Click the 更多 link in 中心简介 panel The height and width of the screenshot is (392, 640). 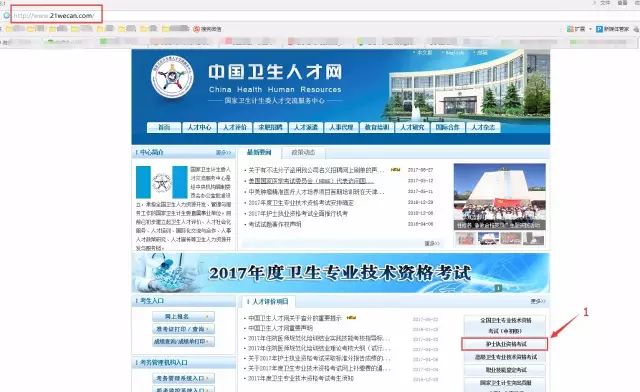pos(223,152)
